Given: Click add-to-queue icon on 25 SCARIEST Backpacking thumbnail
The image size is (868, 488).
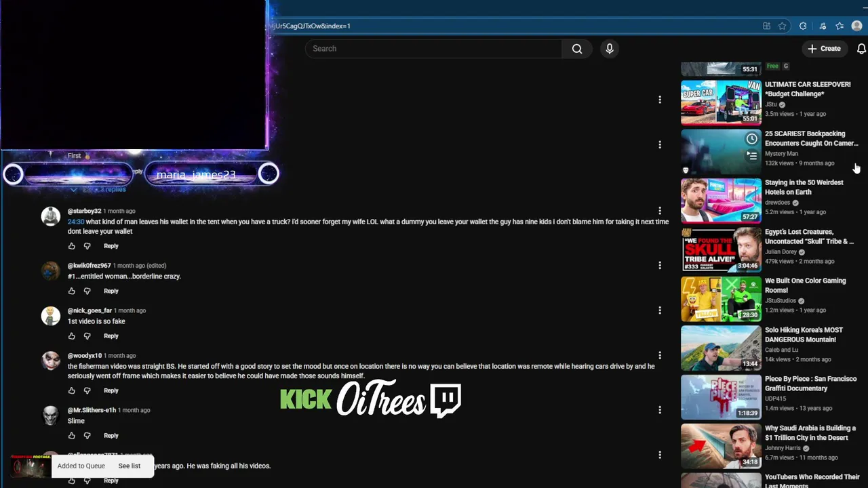Looking at the screenshot, I should pyautogui.click(x=751, y=155).
